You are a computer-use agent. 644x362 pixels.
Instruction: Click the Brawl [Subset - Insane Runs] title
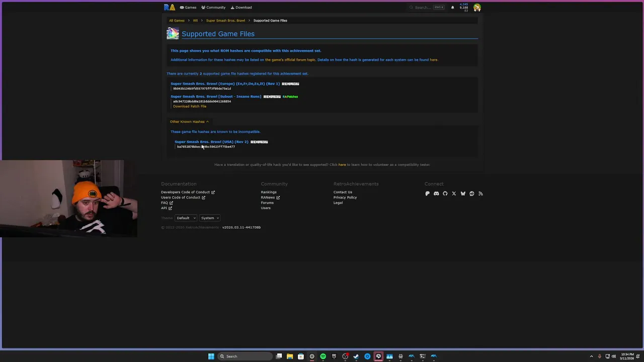pyautogui.click(x=216, y=97)
